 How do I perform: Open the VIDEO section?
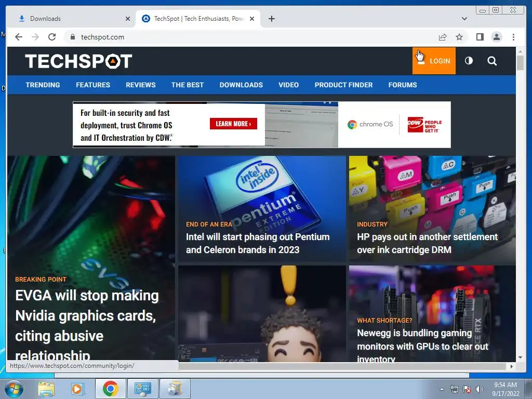288,85
